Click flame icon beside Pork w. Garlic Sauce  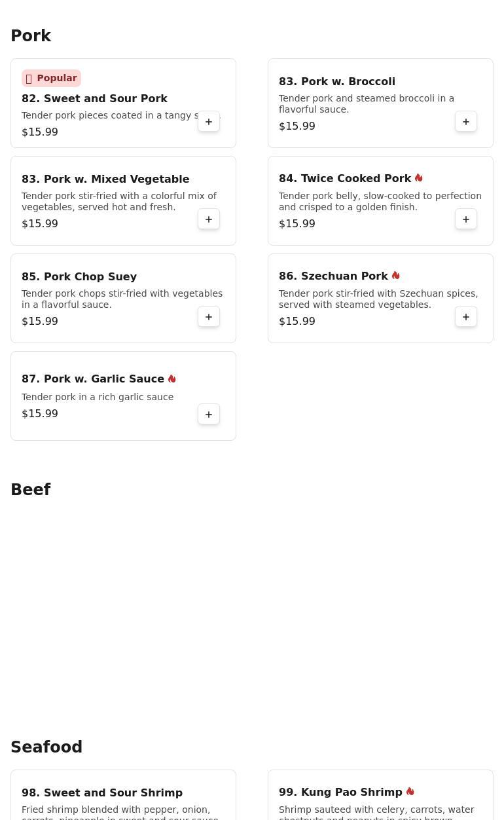172,379
